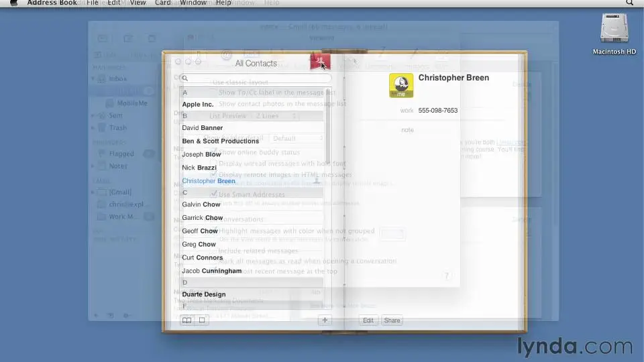
Task: Select contact Joseph Blow
Action: 201,154
